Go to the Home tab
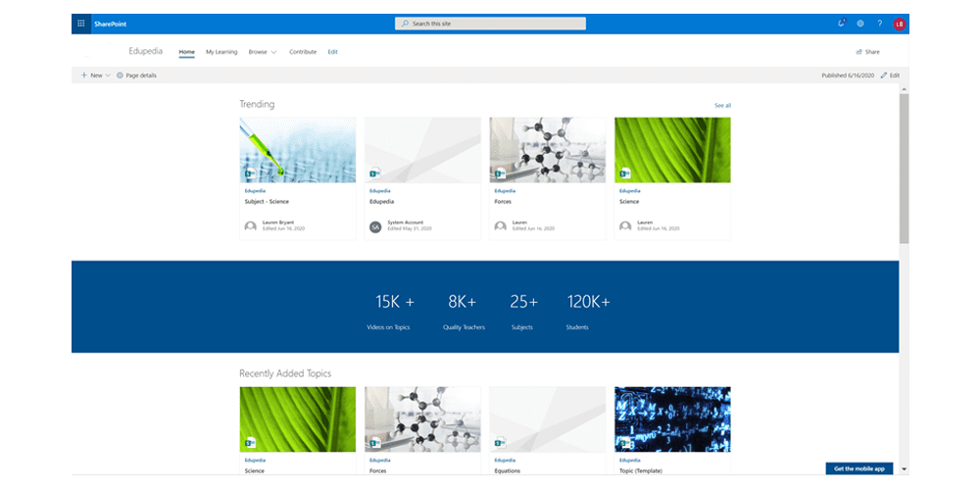This screenshot has height=490, width=980. point(187,52)
